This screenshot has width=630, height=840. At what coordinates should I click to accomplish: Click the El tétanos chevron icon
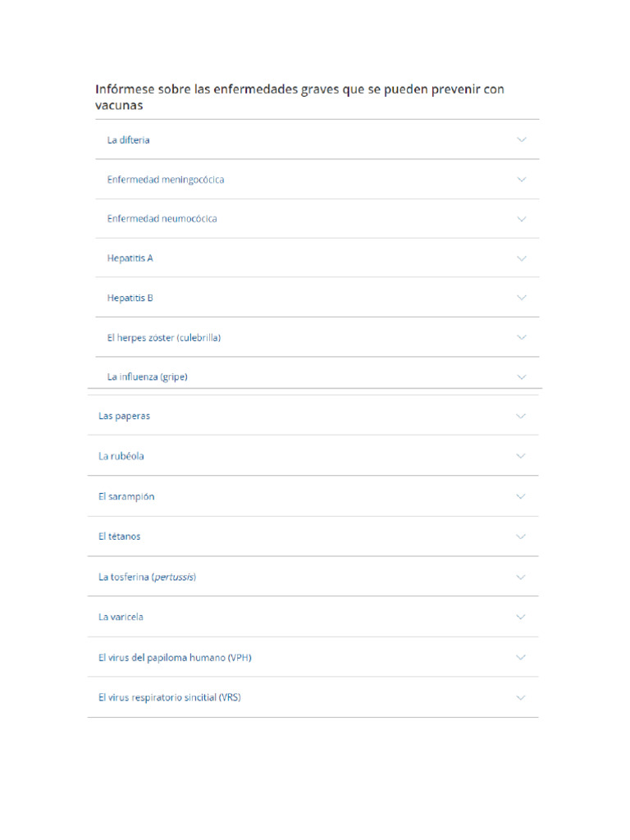[521, 536]
